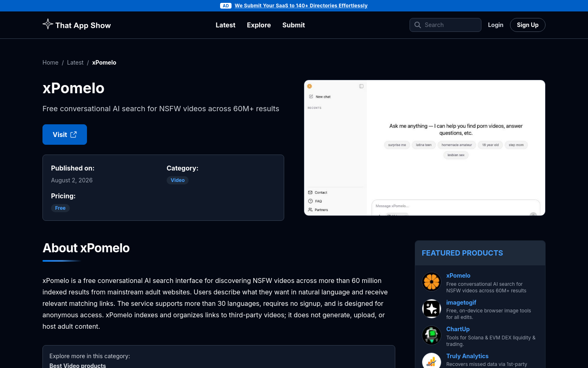
Task: Open the ChartUp robot icon
Action: point(432,335)
